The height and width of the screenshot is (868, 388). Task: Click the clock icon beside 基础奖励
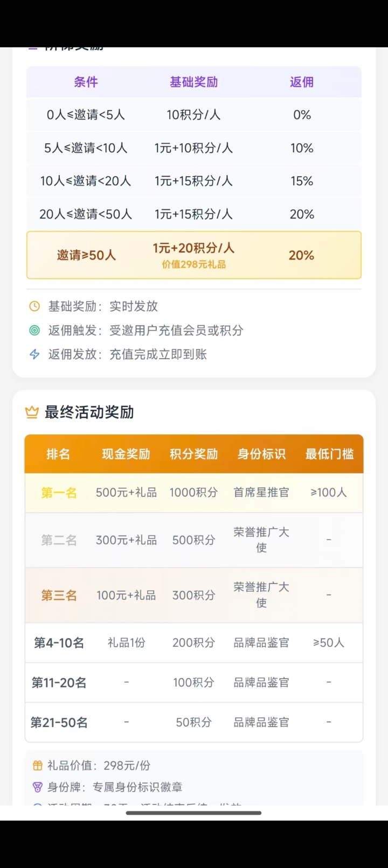pos(34,306)
